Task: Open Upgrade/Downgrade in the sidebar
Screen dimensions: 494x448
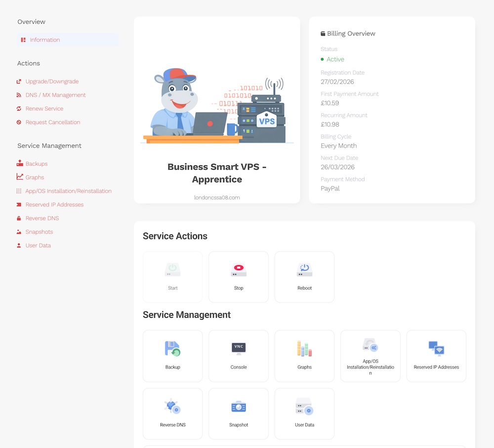Action: (x=52, y=81)
